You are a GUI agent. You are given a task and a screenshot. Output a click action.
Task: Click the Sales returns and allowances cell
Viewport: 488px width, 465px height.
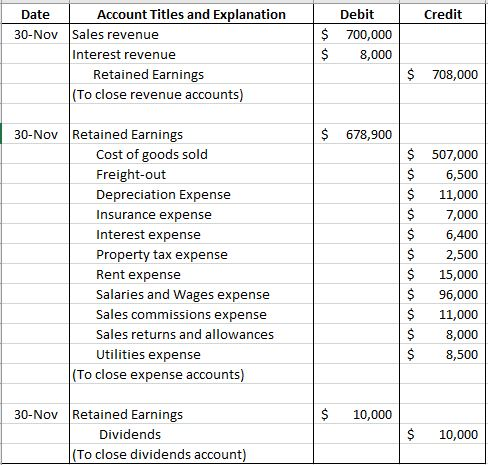point(191,334)
